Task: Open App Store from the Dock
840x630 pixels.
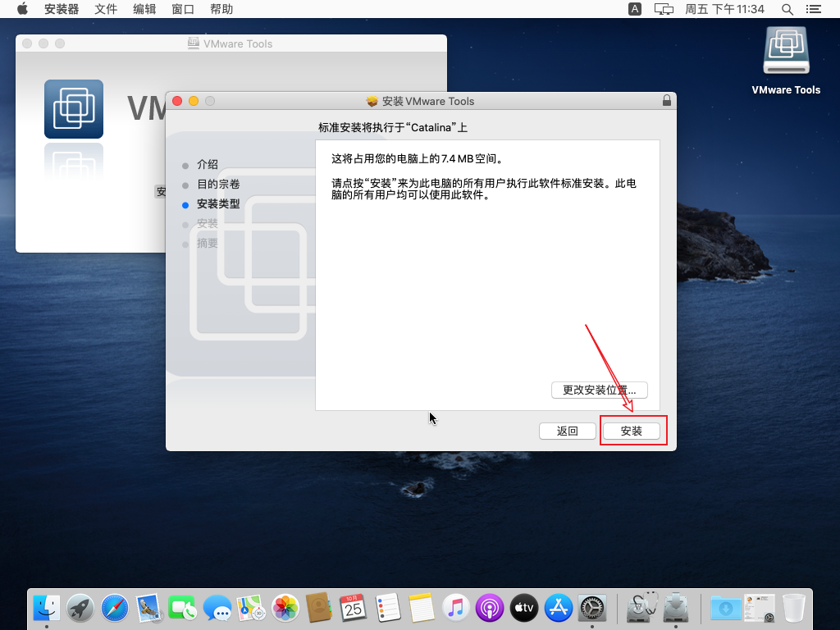Action: pos(558,608)
